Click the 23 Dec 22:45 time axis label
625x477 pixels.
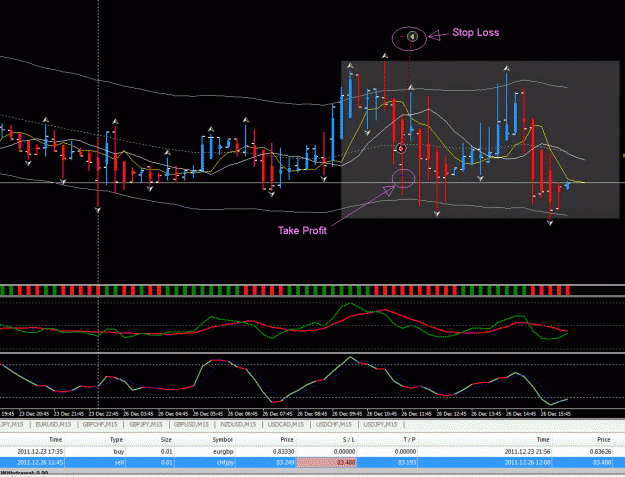(x=104, y=414)
